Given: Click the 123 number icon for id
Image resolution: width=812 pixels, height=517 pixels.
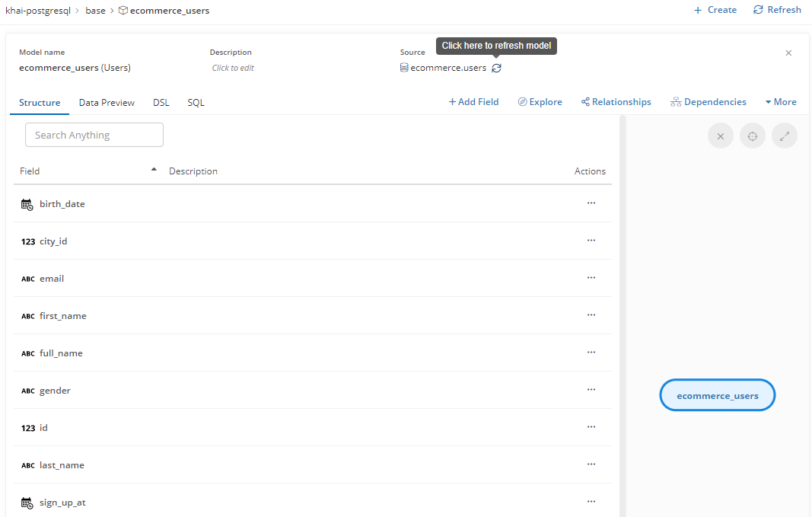Looking at the screenshot, I should [x=28, y=428].
